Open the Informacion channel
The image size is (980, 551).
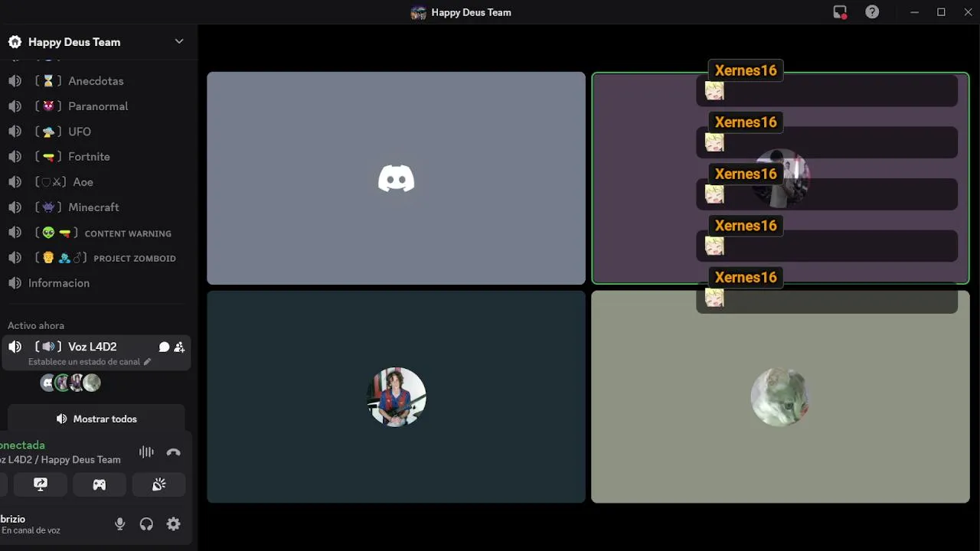(96, 283)
